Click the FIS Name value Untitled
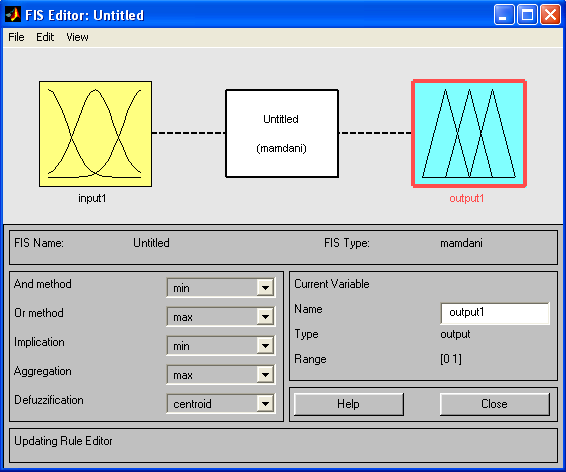The height and width of the screenshot is (472, 566). (x=151, y=243)
